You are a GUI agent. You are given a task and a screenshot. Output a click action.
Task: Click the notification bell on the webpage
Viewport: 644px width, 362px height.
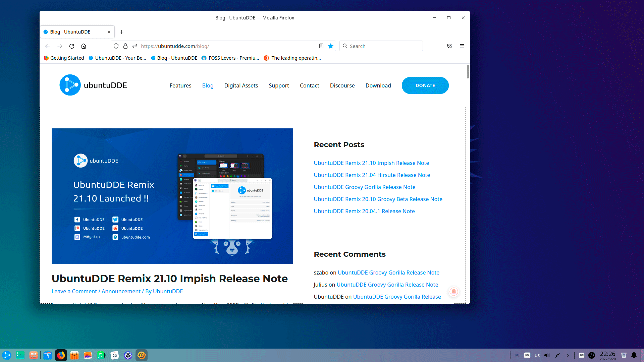454,292
